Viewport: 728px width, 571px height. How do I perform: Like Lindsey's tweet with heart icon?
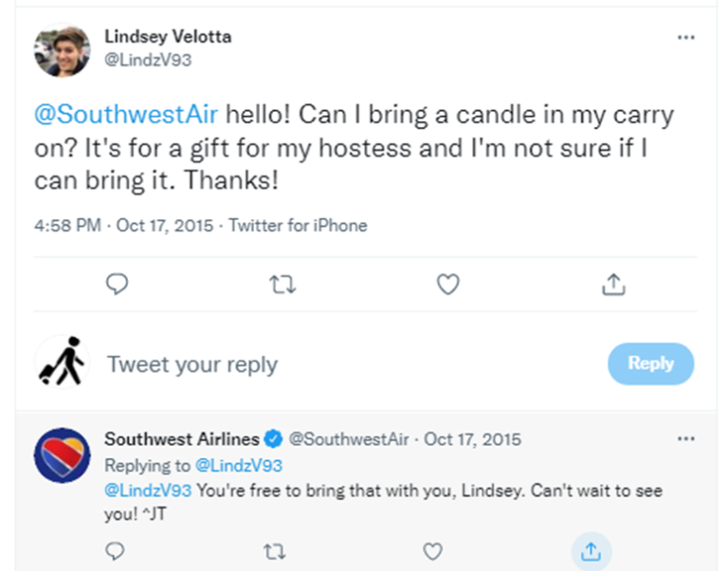pos(448,285)
